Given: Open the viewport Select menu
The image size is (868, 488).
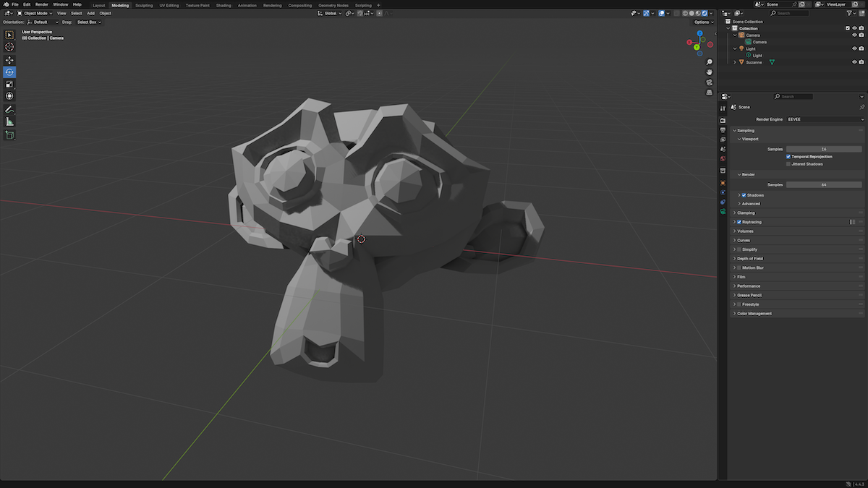Looking at the screenshot, I should click(x=76, y=13).
